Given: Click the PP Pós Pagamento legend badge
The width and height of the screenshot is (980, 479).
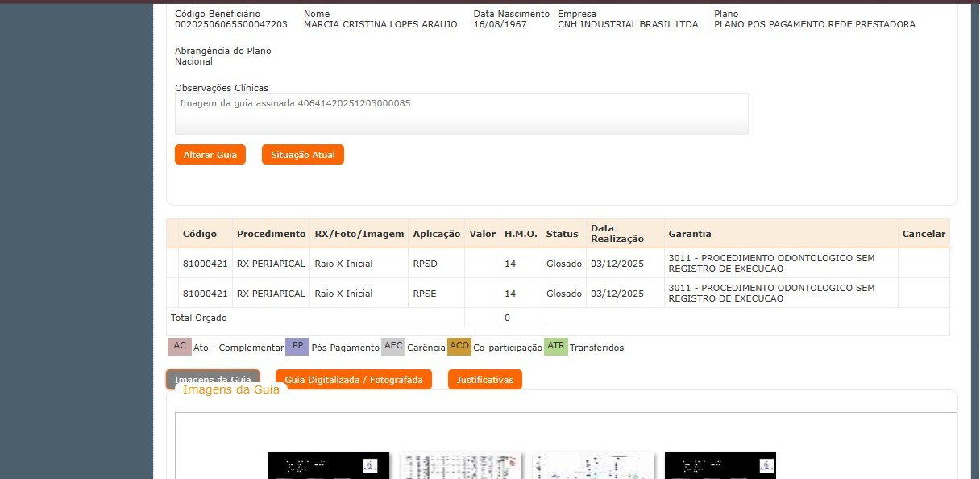Looking at the screenshot, I should coord(297,347).
